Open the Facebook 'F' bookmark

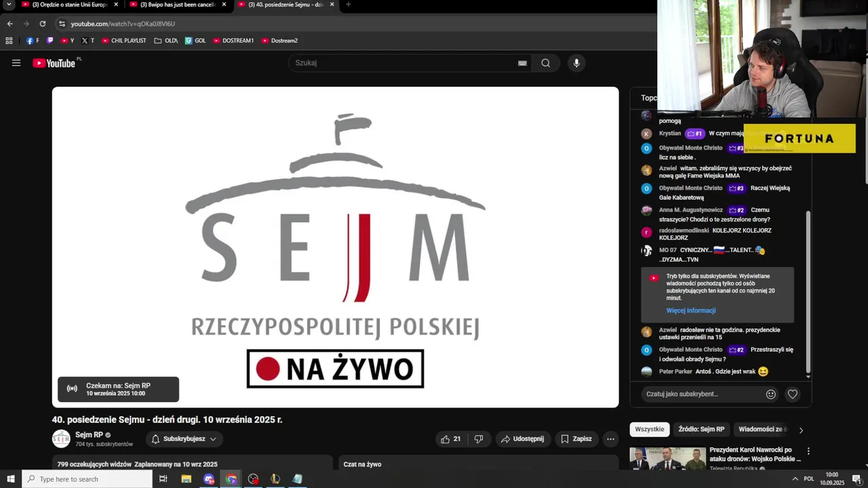pyautogui.click(x=33, y=41)
